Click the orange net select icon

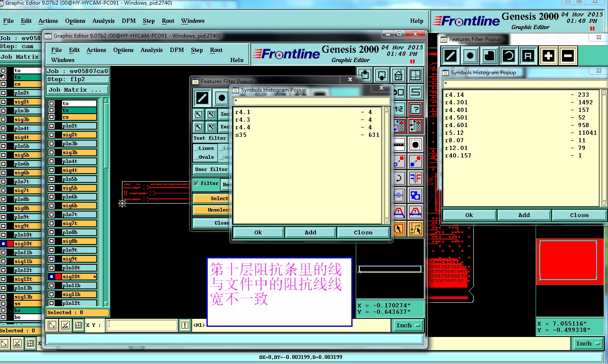[415, 229]
